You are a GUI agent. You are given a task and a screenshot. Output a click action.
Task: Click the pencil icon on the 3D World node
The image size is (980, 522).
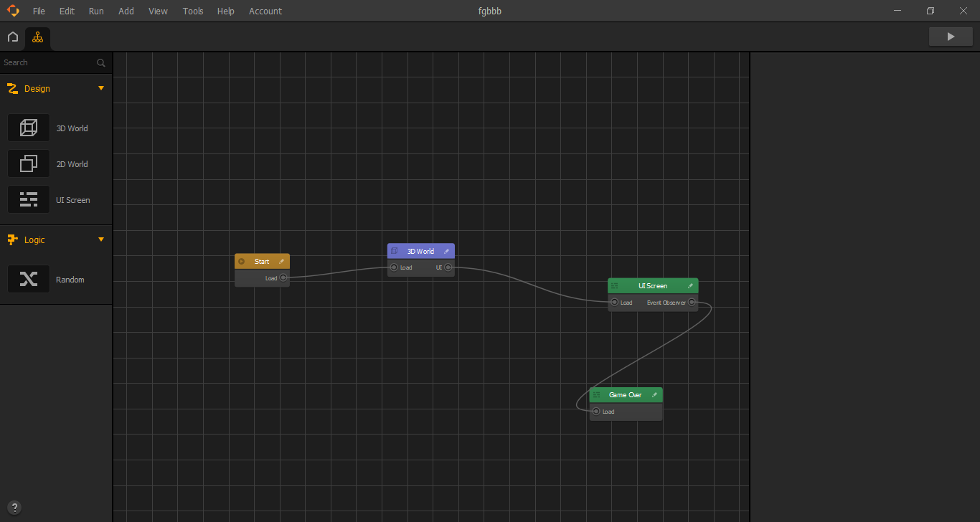pyautogui.click(x=447, y=251)
